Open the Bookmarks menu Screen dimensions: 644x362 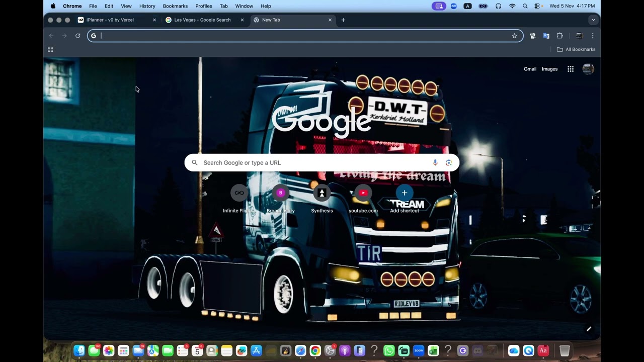175,6
